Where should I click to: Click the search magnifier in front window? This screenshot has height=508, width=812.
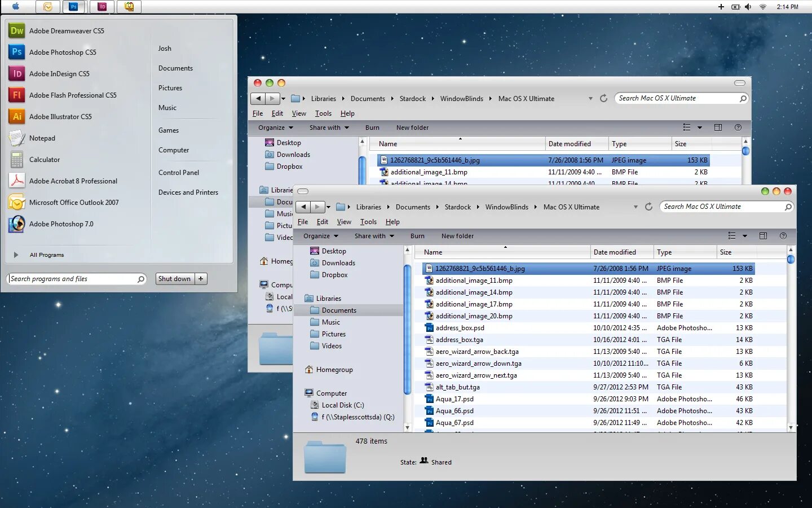coord(788,207)
